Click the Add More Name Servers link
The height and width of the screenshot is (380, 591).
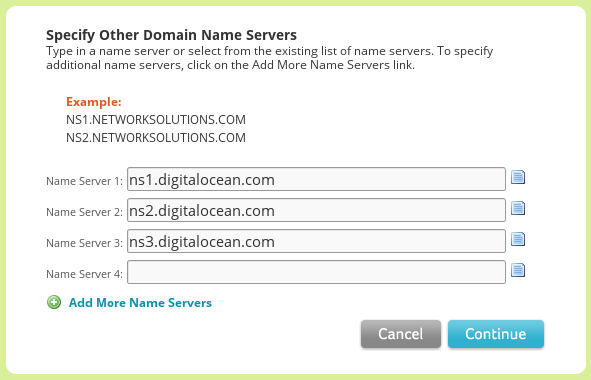[x=140, y=303]
